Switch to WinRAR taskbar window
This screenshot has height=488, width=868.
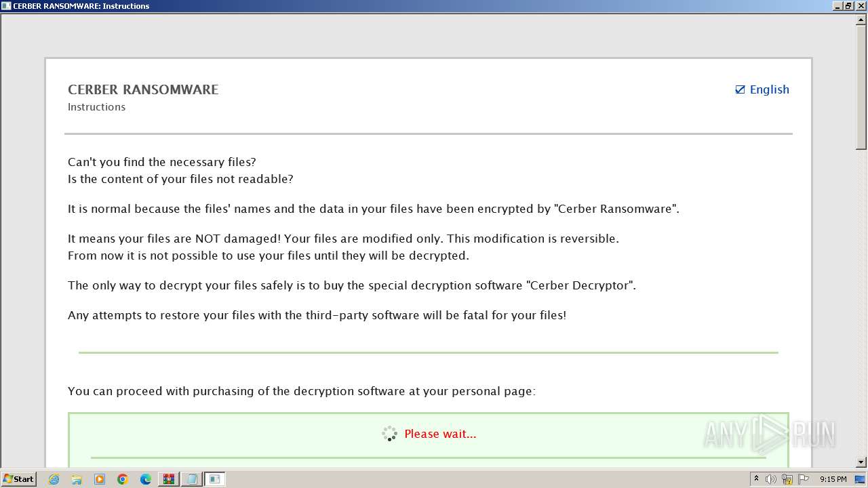point(169,479)
